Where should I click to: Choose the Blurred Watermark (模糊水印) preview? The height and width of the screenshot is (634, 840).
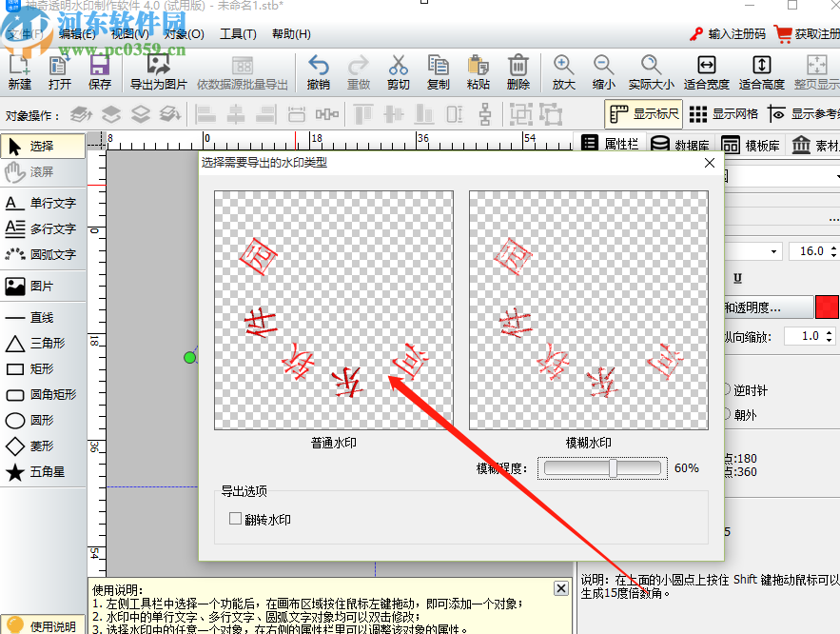pyautogui.click(x=589, y=309)
